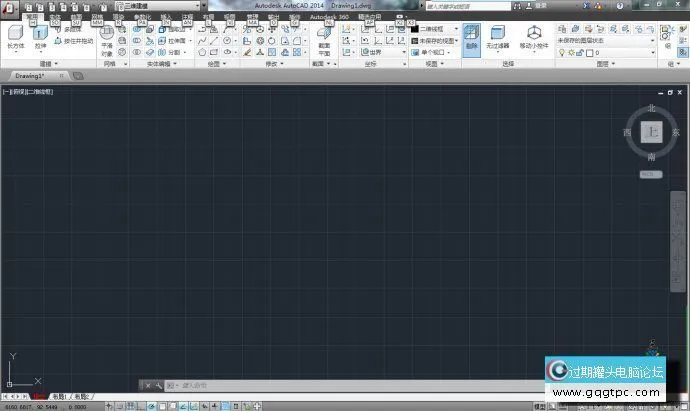Select the Rectangle tool in 绘图 panel
This screenshot has height=411, width=690.
(214, 52)
